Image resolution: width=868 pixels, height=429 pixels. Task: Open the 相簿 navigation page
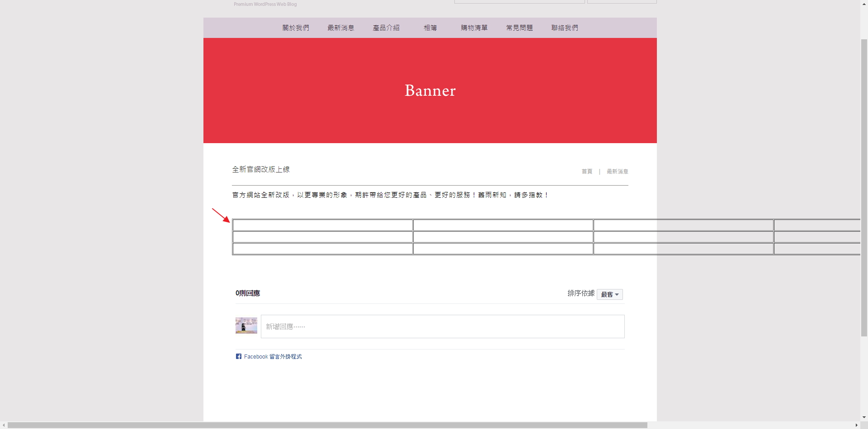(430, 28)
